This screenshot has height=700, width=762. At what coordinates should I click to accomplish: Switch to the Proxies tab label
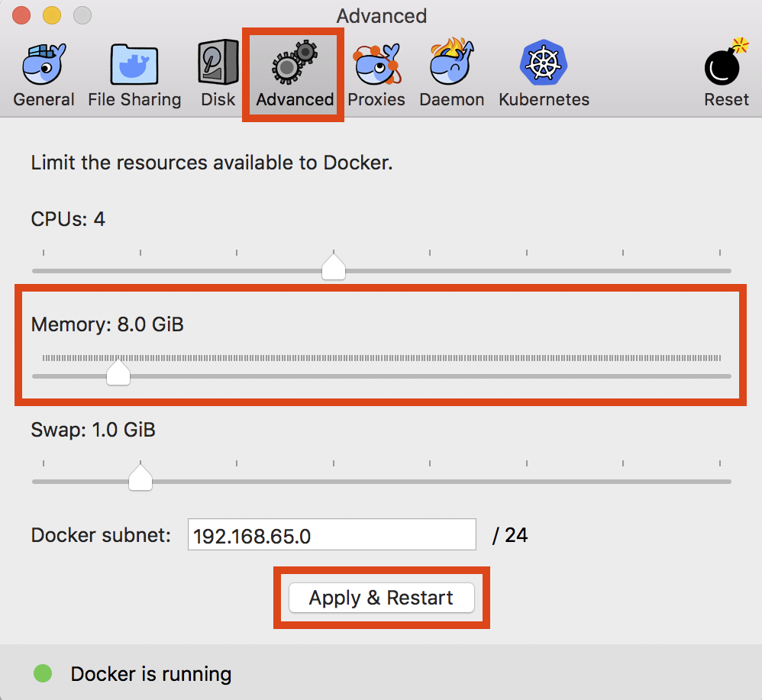376,99
